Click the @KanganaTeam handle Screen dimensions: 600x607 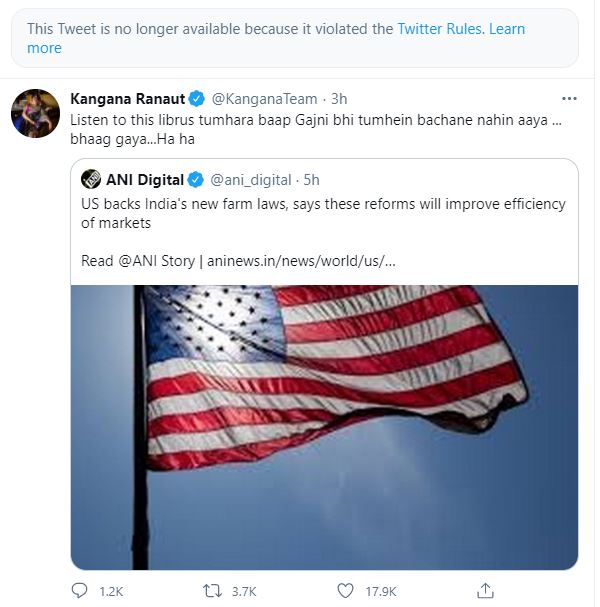pos(264,99)
